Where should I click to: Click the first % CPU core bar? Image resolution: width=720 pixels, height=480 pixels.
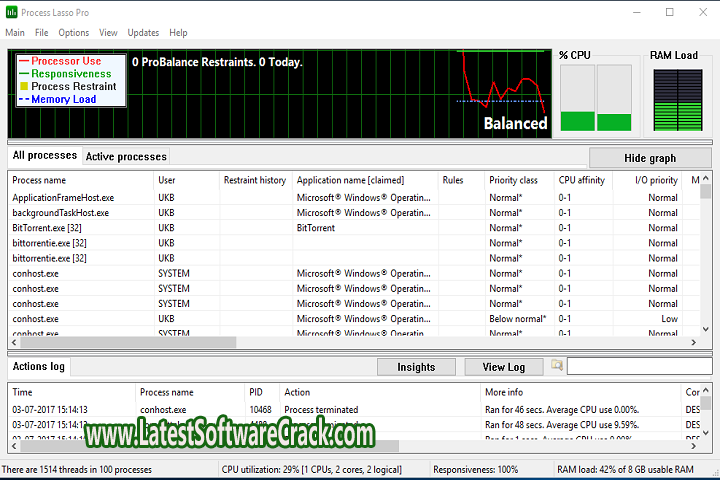tap(576, 98)
